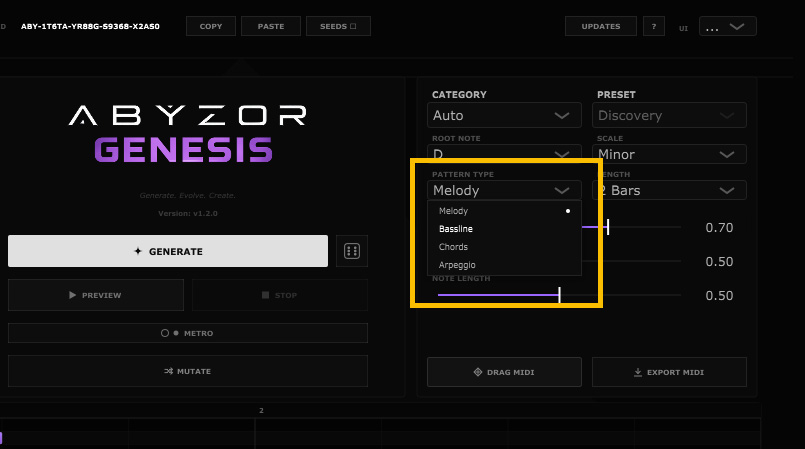Click the seed ID text ABY-1T6TA-YR88G-S9368-X2AS0

click(x=90, y=26)
